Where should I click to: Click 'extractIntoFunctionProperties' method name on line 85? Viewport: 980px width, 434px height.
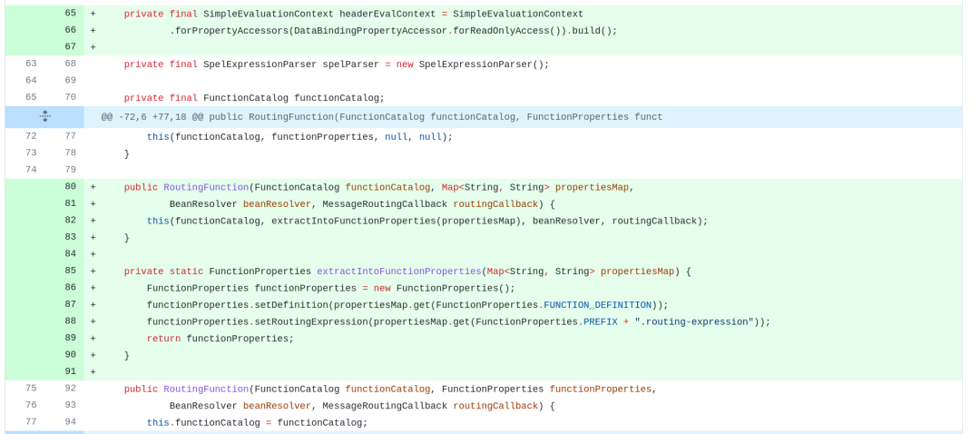(x=398, y=271)
